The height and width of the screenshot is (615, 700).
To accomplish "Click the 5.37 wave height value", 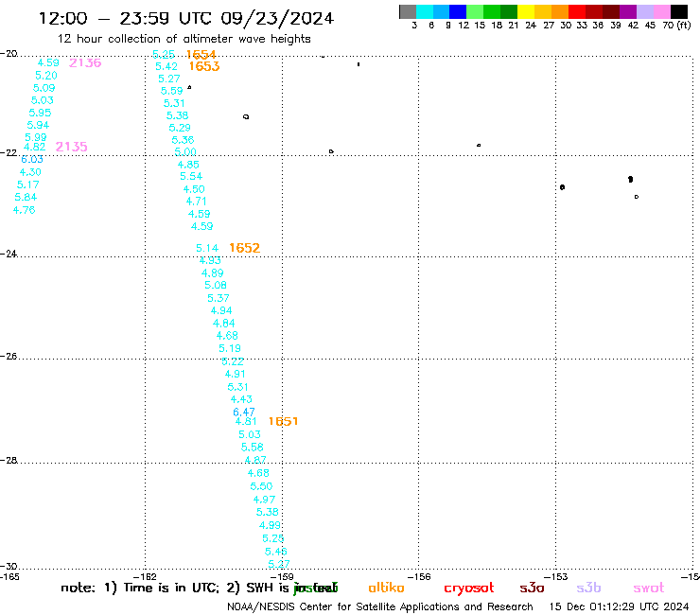I will (219, 298).
